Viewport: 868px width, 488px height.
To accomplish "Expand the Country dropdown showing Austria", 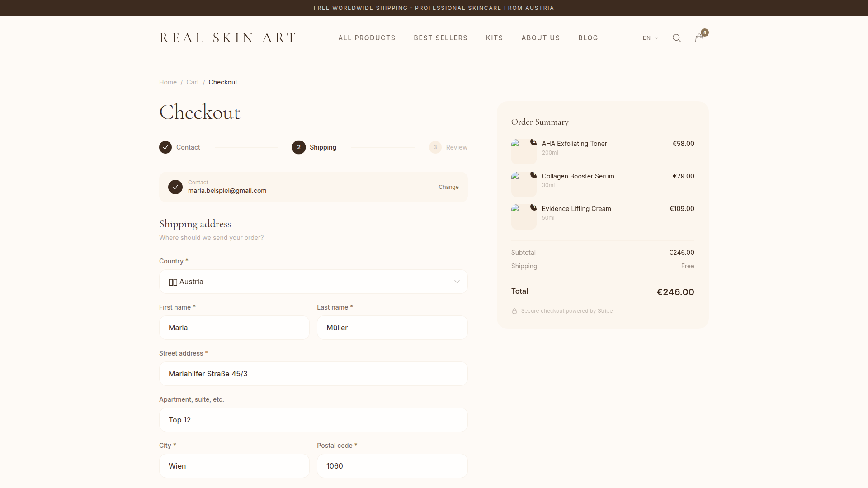I will (x=313, y=282).
